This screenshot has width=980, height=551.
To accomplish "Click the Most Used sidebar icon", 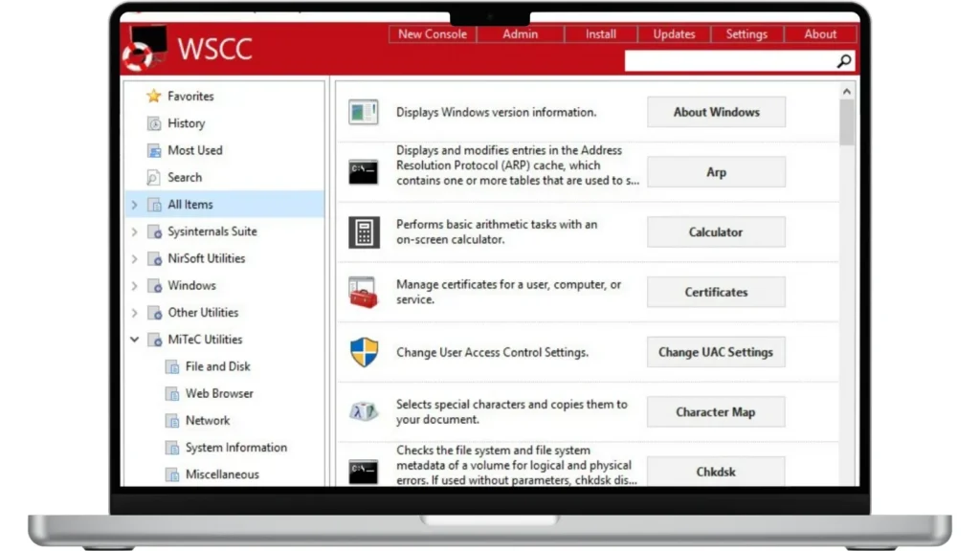I will pyautogui.click(x=154, y=150).
